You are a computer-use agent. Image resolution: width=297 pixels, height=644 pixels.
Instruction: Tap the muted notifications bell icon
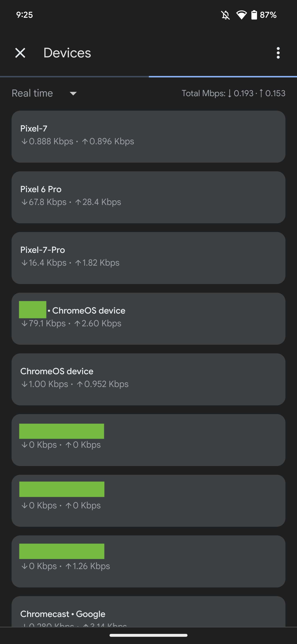[x=225, y=15]
